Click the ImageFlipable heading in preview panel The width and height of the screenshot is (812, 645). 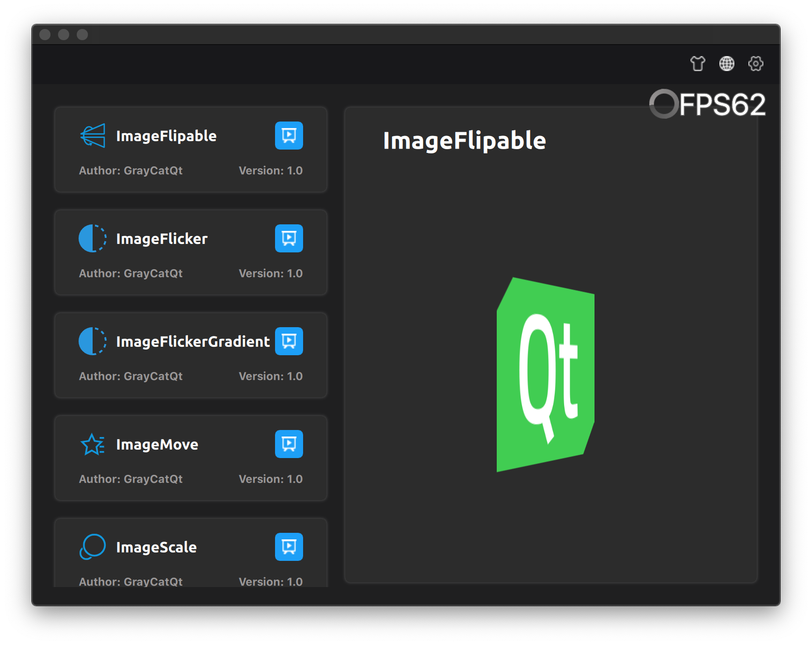point(464,141)
